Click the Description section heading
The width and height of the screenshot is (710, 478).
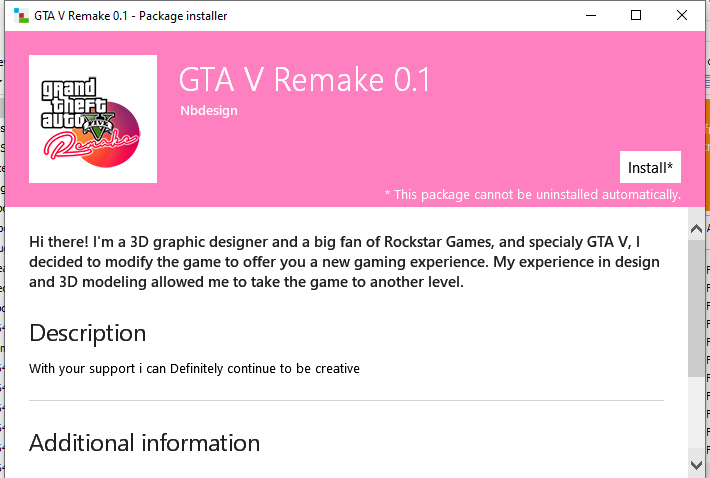coord(88,333)
